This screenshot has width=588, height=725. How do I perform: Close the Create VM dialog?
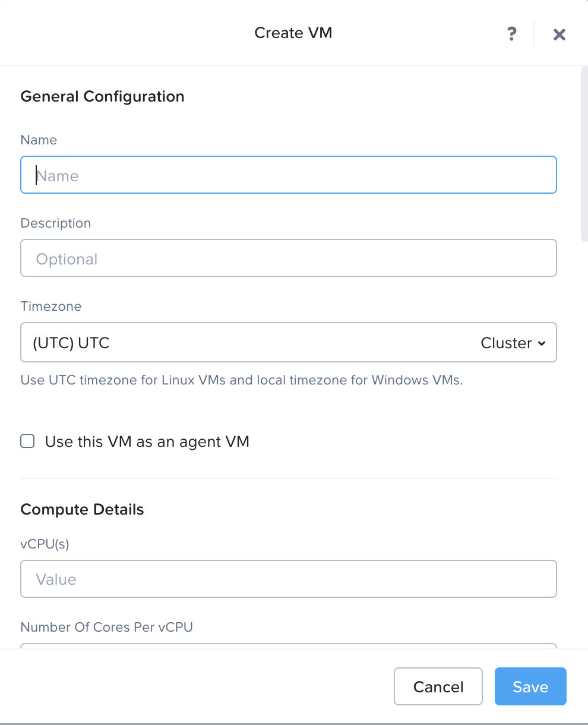[x=559, y=34]
